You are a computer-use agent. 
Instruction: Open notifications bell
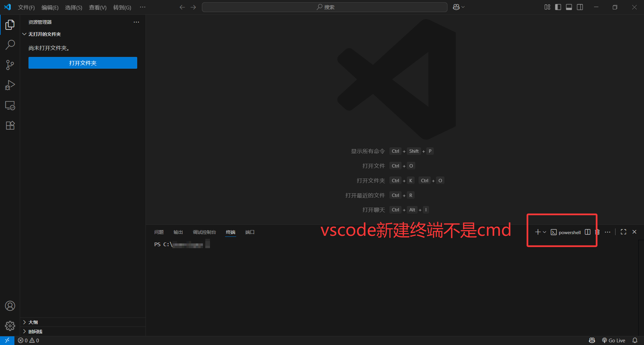[x=635, y=340]
